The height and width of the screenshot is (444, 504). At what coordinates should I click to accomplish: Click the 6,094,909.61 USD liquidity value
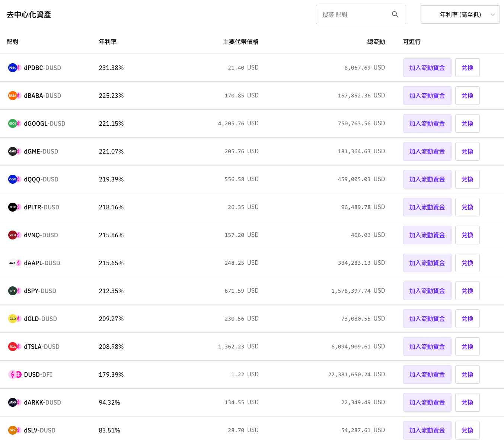point(358,347)
